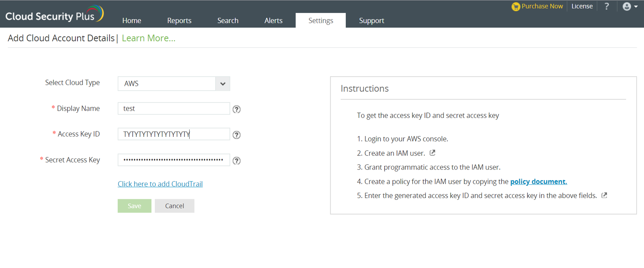The width and height of the screenshot is (644, 268).
Task: Switch to the Reports tab
Action: click(x=179, y=20)
